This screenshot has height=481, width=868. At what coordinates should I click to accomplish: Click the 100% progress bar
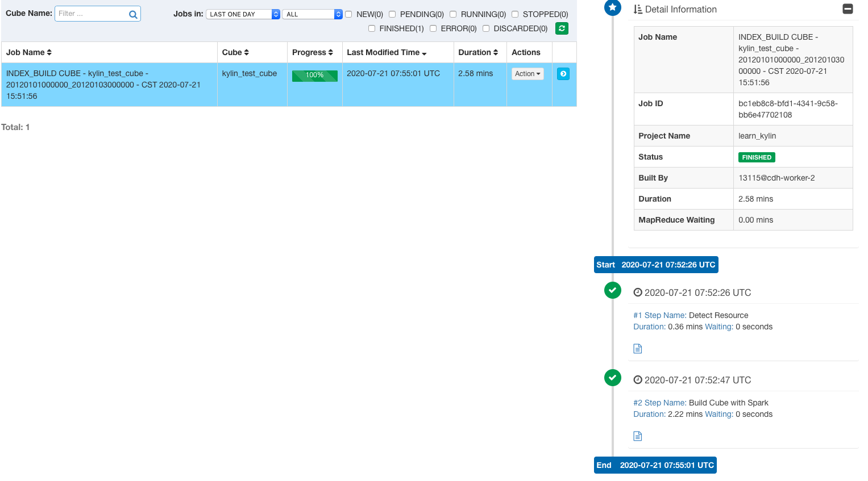tap(314, 76)
